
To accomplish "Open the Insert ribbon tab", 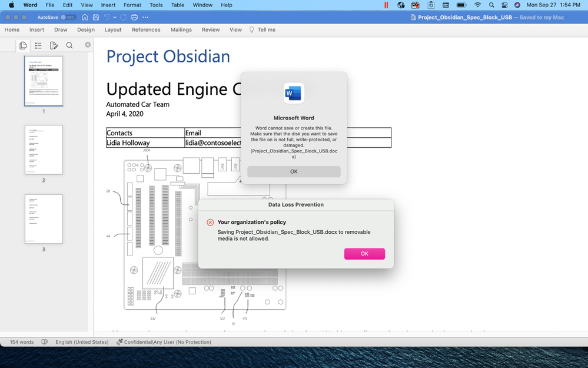I will 36,29.
